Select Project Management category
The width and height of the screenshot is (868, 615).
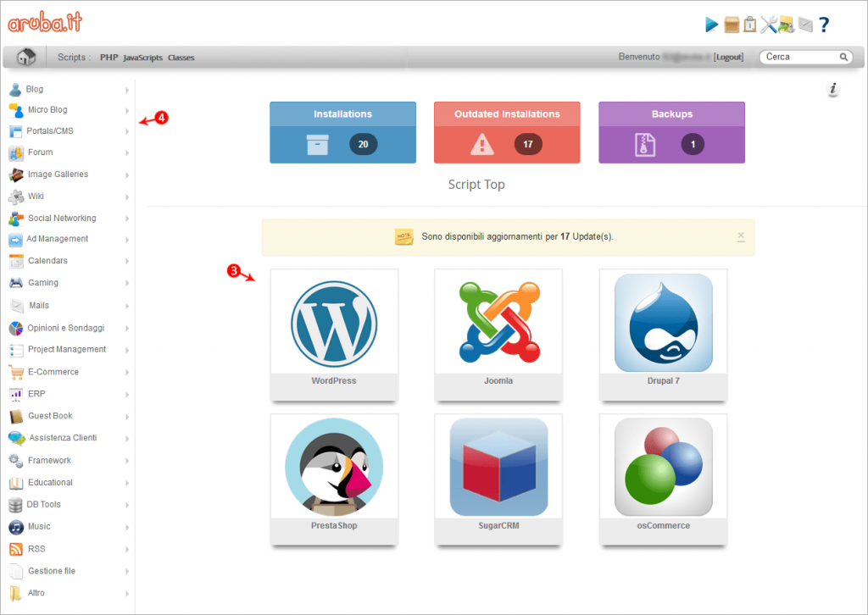coord(67,350)
